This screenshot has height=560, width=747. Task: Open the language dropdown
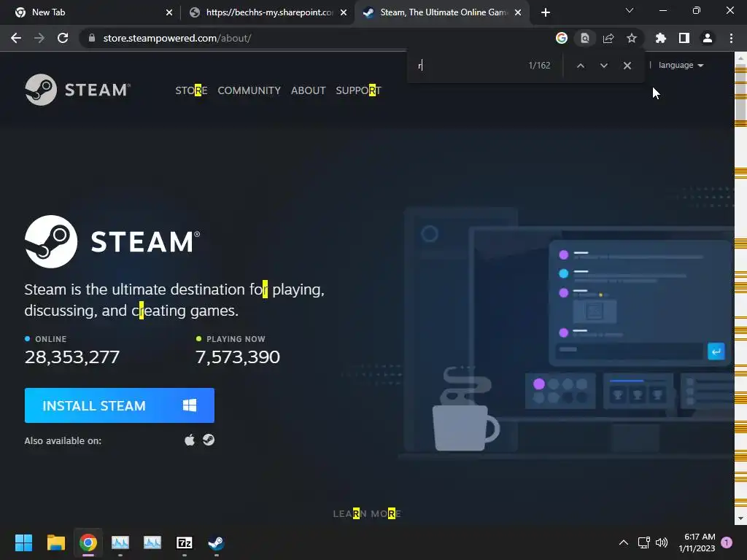681,65
